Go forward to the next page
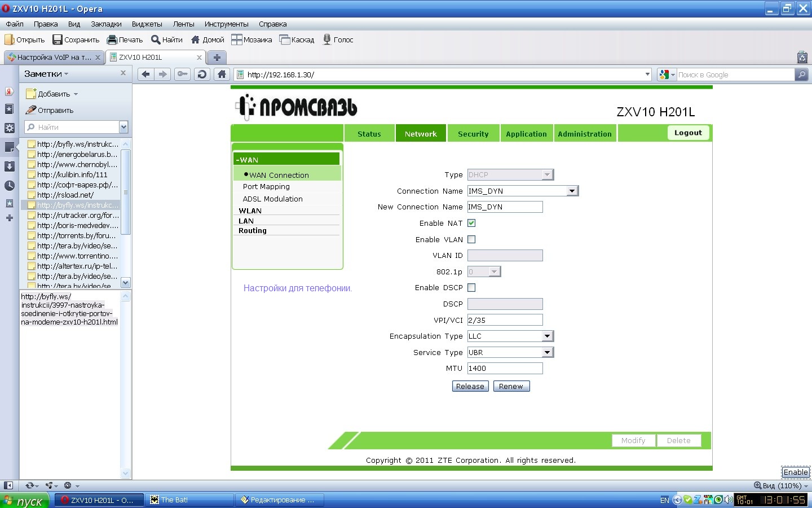 click(163, 75)
